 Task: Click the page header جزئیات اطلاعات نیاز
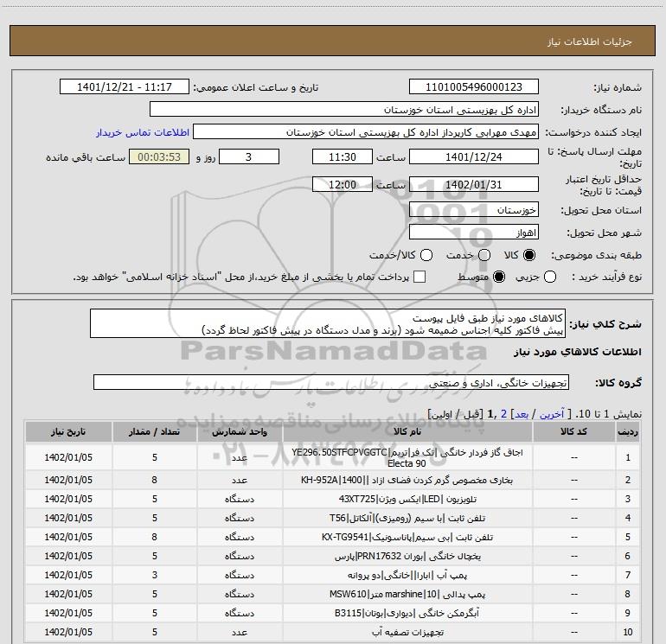pyautogui.click(x=589, y=41)
